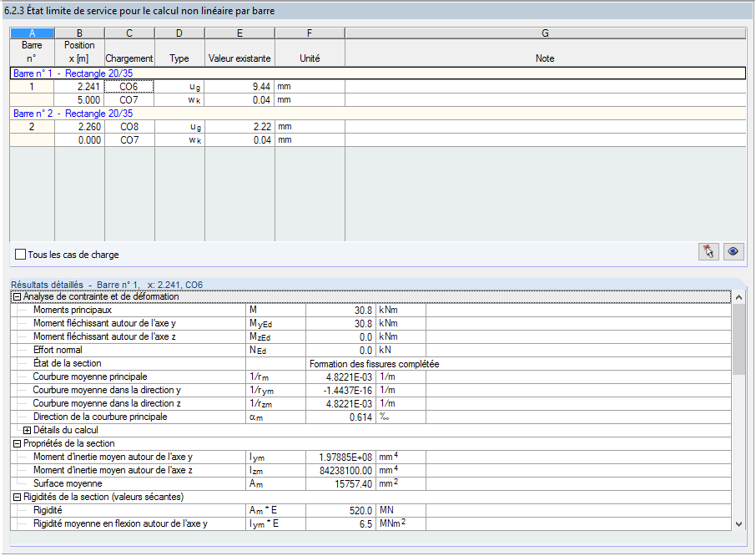Select 'Barre n° 2 - Rectangle 20/35' group row
The height and width of the screenshot is (556, 756).
(x=378, y=114)
